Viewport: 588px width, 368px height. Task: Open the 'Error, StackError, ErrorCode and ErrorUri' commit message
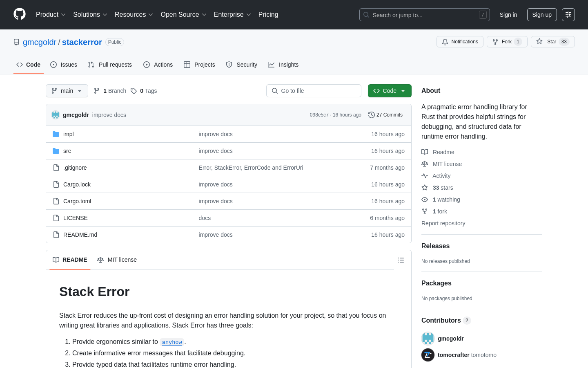pyautogui.click(x=251, y=168)
